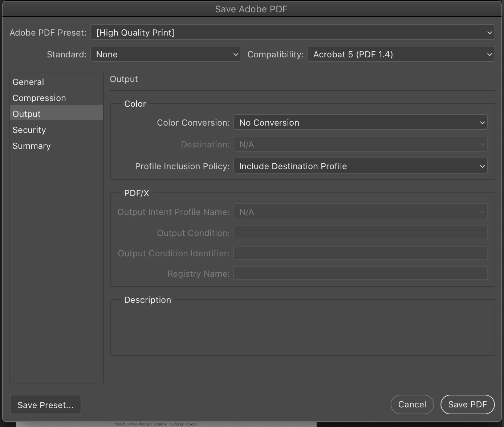Open the Compatibility dropdown

tap(401, 54)
